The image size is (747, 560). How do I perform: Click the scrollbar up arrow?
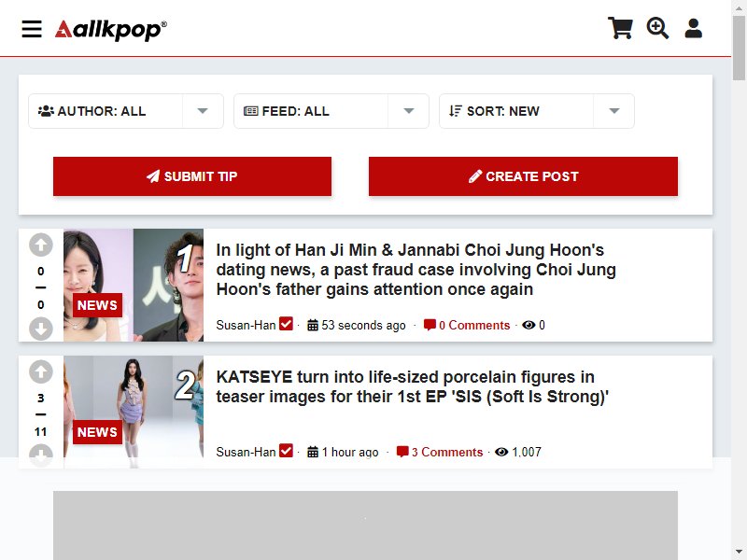click(739, 7)
